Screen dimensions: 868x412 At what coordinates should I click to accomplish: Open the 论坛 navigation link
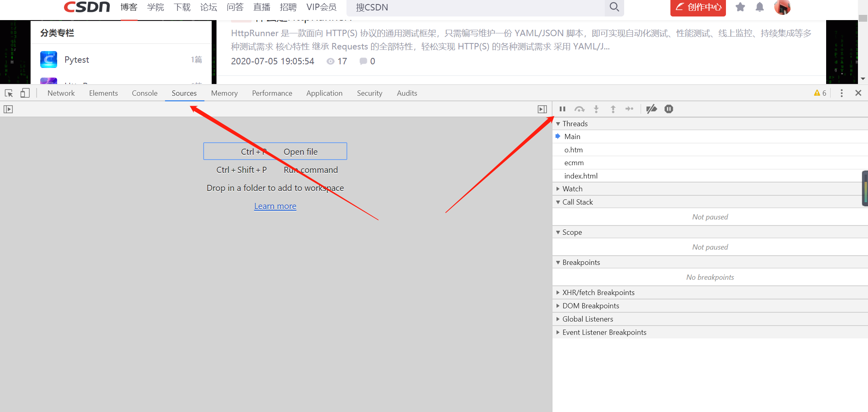(x=208, y=7)
